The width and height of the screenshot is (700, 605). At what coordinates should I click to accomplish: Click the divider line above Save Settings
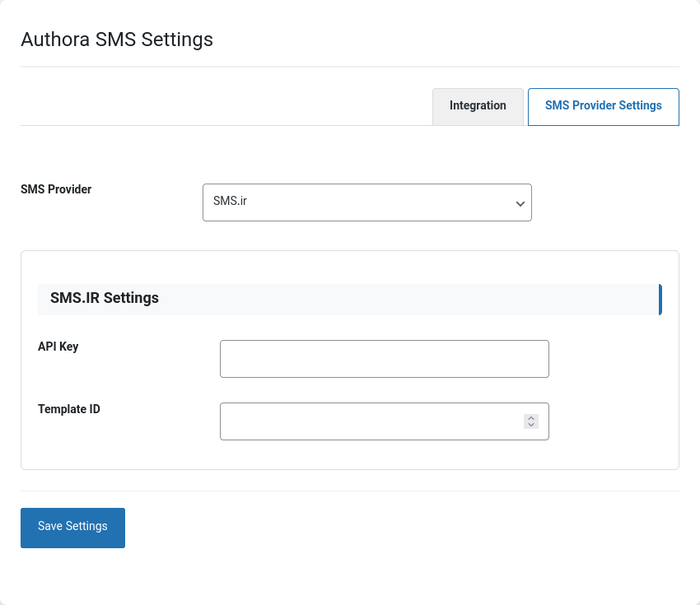tap(349, 491)
